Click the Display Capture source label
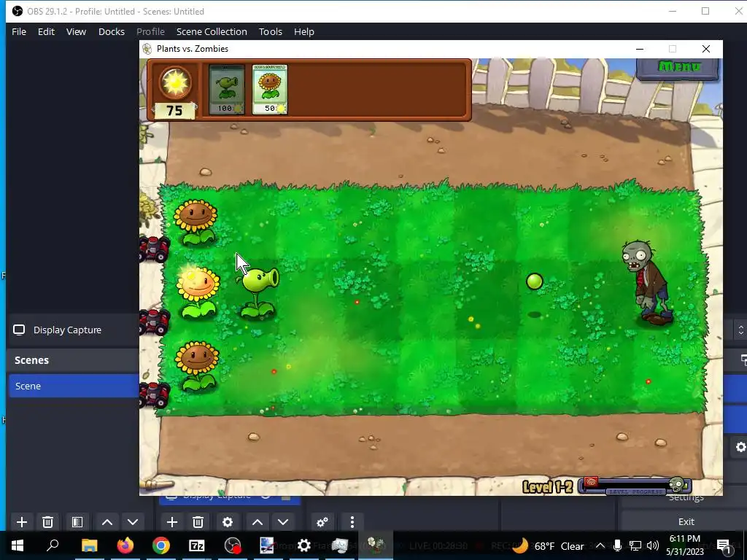747x560 pixels. pos(67,330)
